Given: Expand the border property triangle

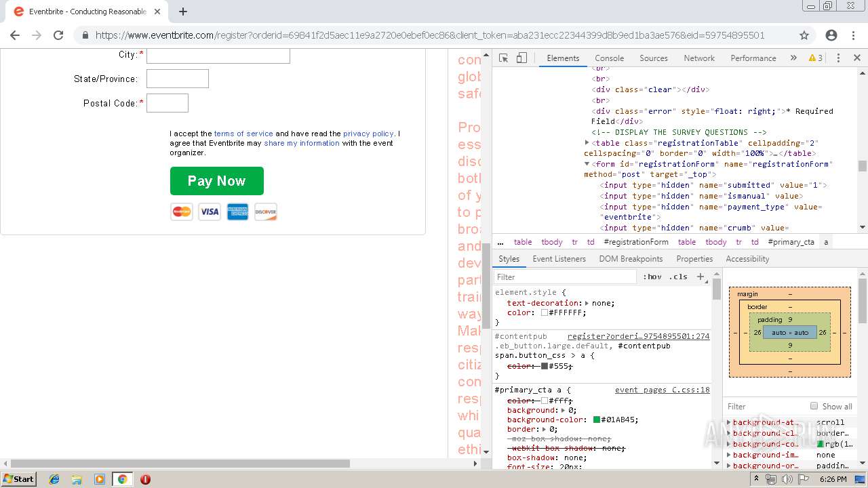Looking at the screenshot, I should [544, 429].
